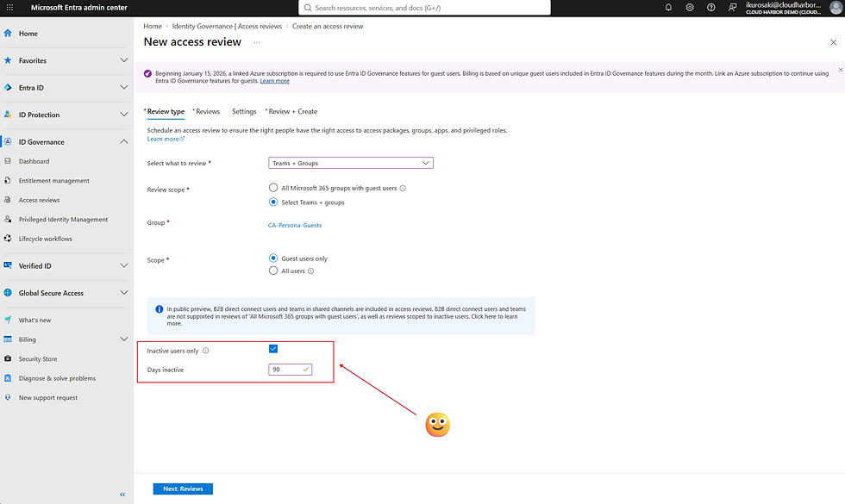Expand the Billing section chevron
The image size is (845, 504).
click(x=124, y=339)
